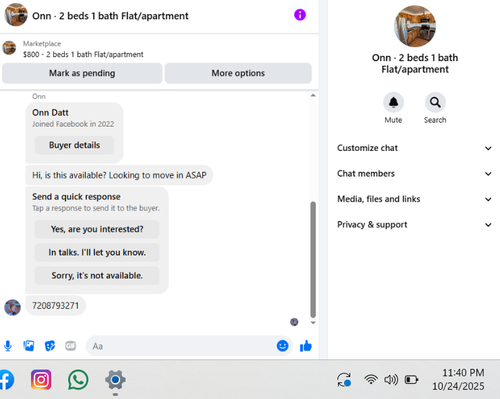Open WhatsApp from the taskbar

coord(78,380)
